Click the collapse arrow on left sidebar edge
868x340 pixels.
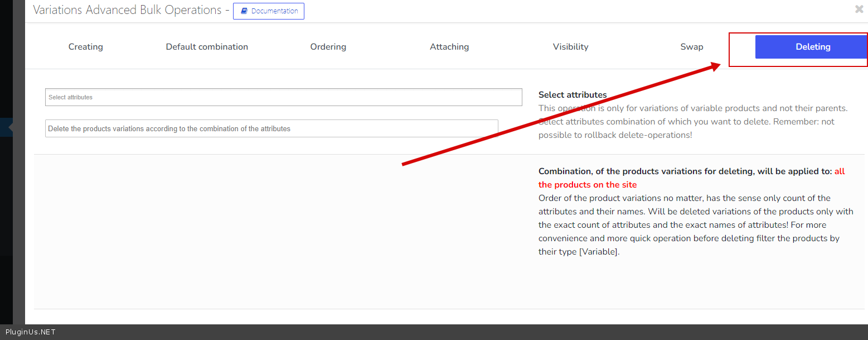11,127
